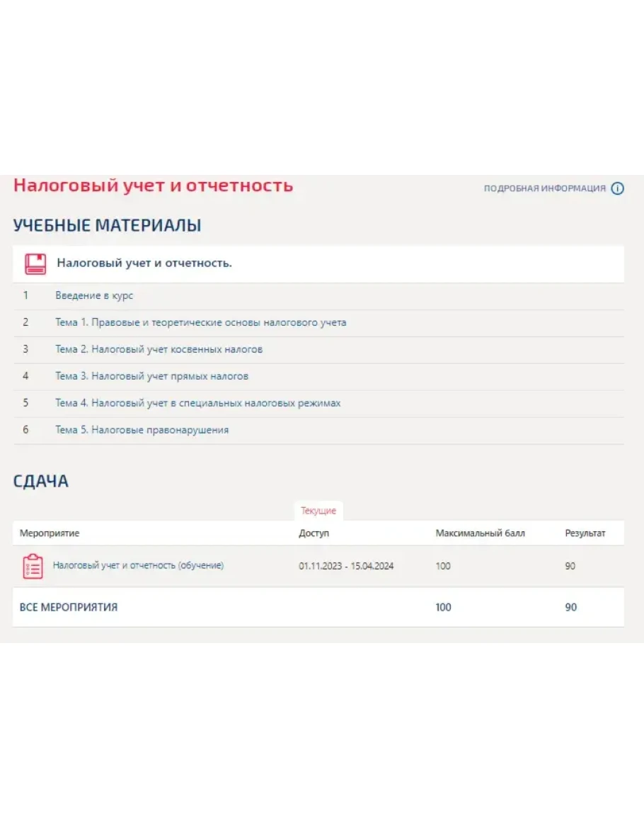The height and width of the screenshot is (818, 644).
Task: Open Тема 1 Правовые и теоретические основы
Action: pos(201,322)
